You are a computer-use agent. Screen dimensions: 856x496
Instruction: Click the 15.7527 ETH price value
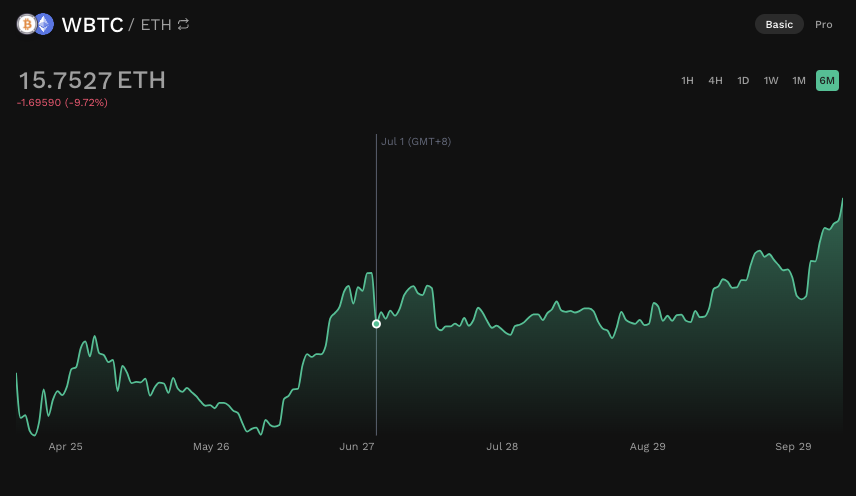click(92, 81)
